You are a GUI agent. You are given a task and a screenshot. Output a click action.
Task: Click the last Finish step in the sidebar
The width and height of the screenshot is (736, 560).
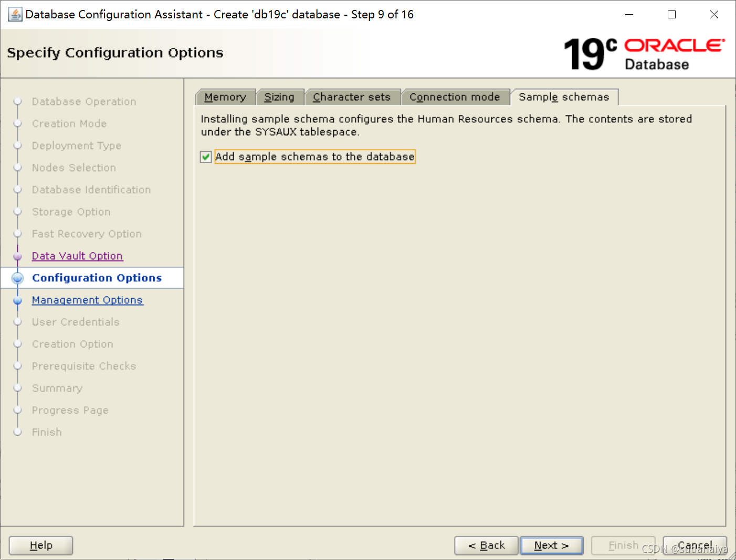coord(47,432)
